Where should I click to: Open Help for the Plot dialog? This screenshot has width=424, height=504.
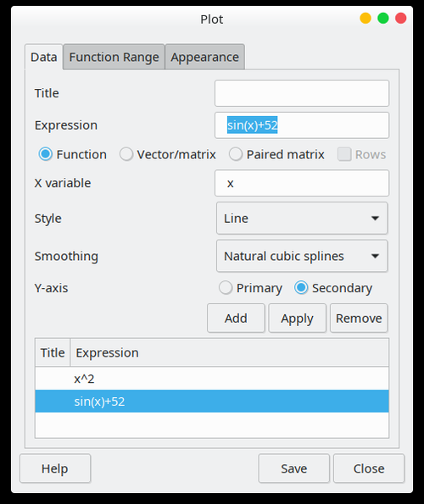click(55, 468)
